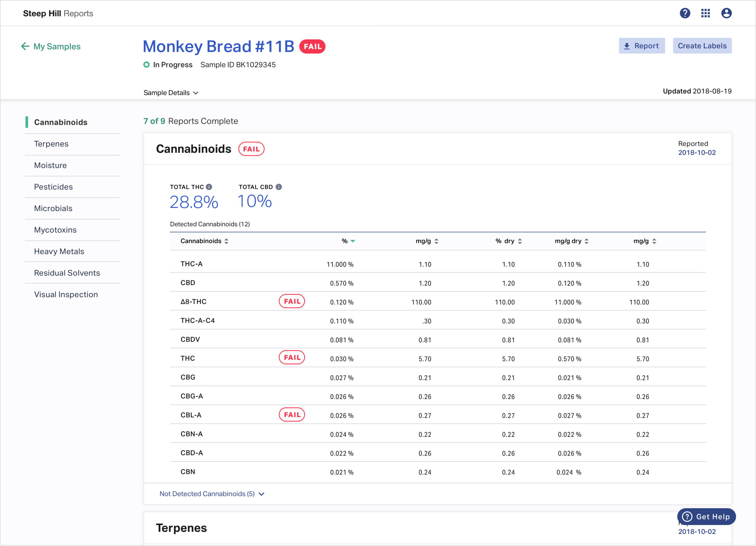756x546 pixels.
Task: Jump to Mycotoxins in sidebar
Action: 55,230
